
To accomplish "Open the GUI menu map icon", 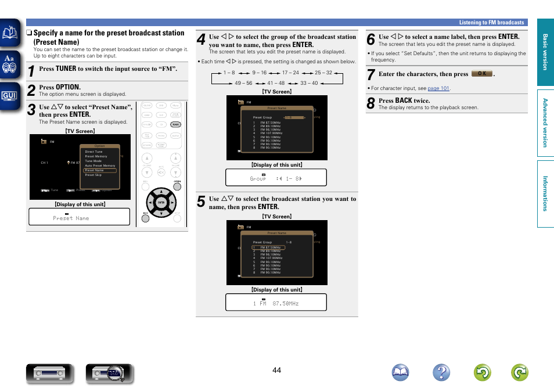I will (x=10, y=96).
